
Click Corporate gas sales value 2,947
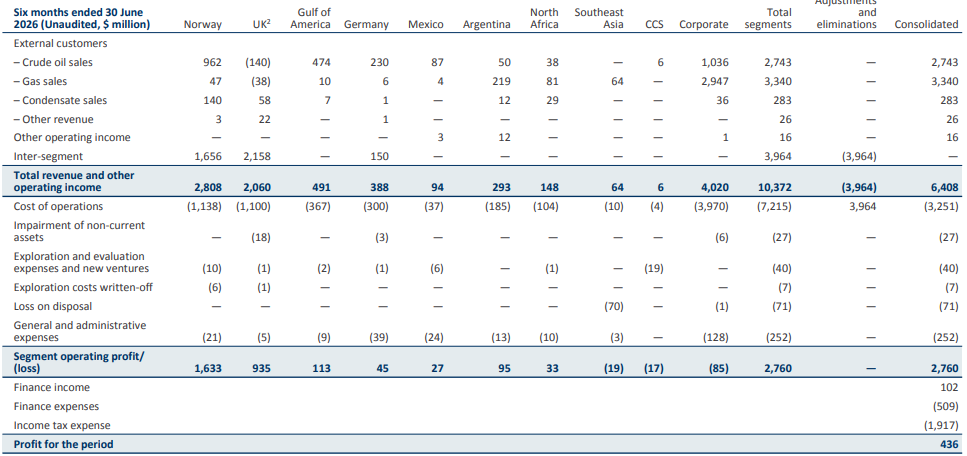(715, 81)
